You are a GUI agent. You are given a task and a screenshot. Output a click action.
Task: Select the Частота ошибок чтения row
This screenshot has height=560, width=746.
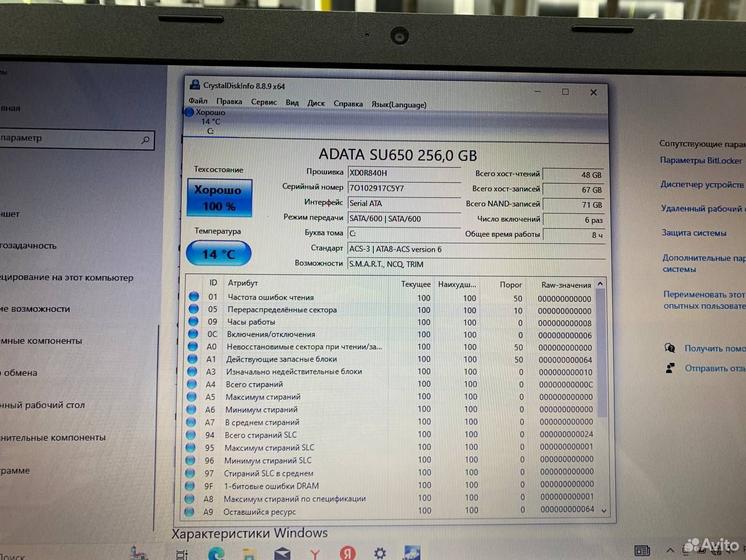click(390, 297)
